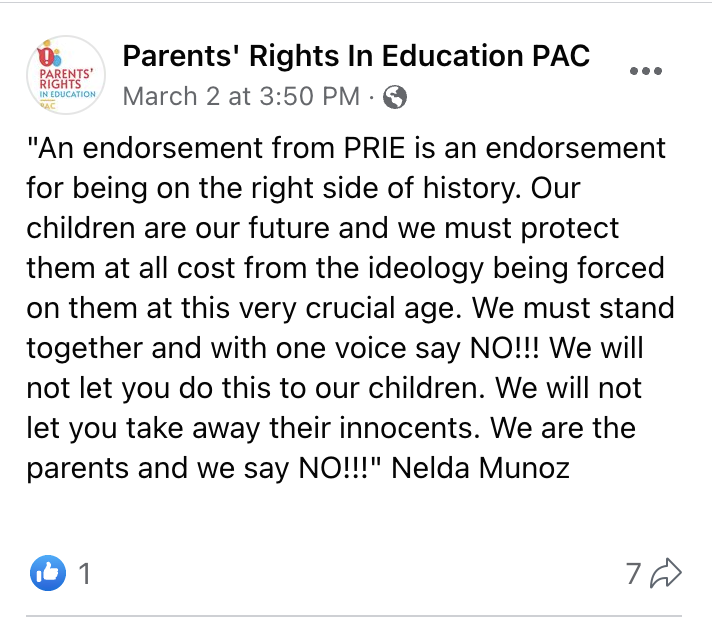Open the list of 7 shares
Viewport: 712px width, 620px height.
click(633, 573)
